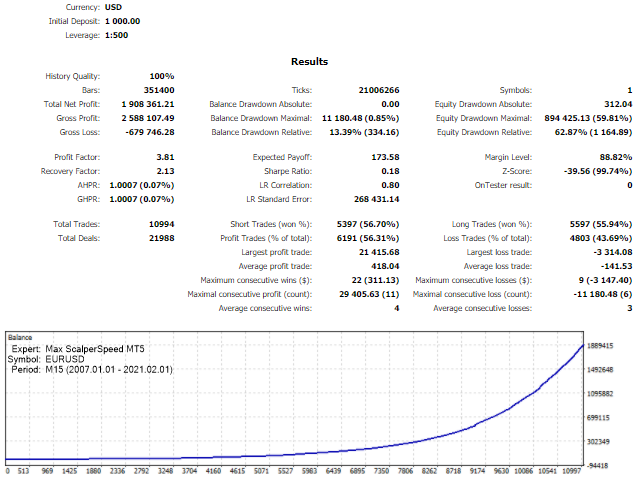Image resolution: width=640 pixels, height=480 pixels.
Task: Select the Expected Payoff value 173.58
Action: (385, 157)
